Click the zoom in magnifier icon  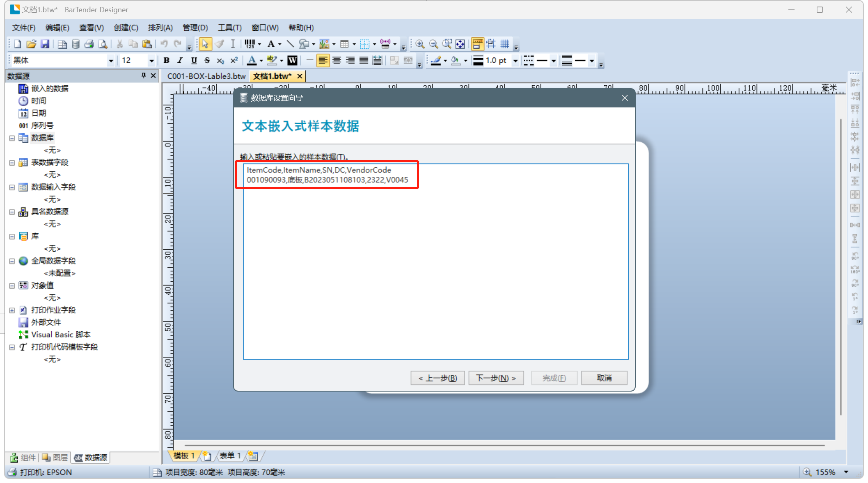click(x=419, y=44)
